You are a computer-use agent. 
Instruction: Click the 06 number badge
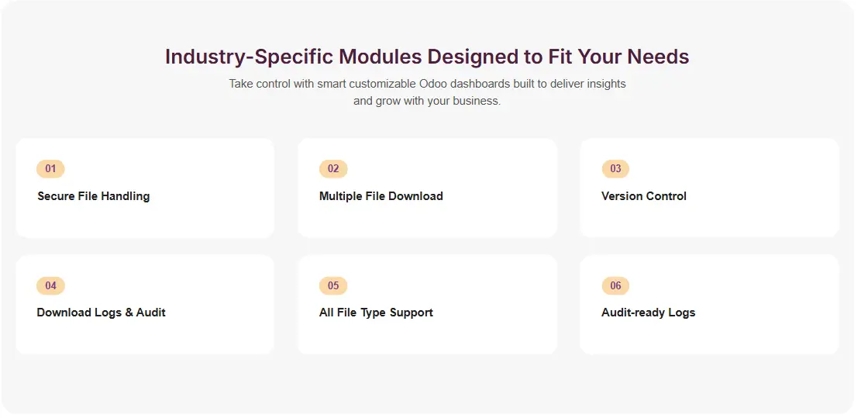615,285
